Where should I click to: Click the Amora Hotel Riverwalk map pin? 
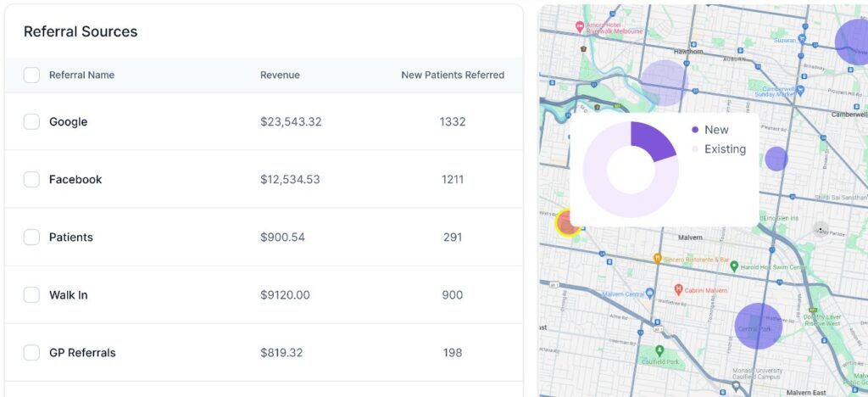click(580, 26)
